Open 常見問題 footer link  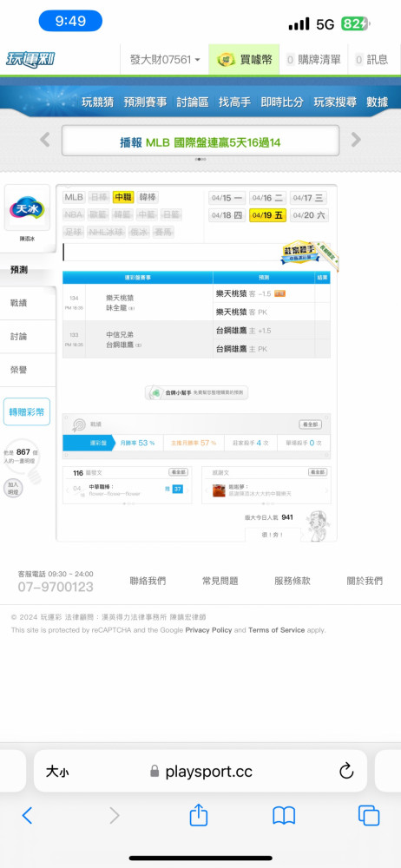point(220,581)
